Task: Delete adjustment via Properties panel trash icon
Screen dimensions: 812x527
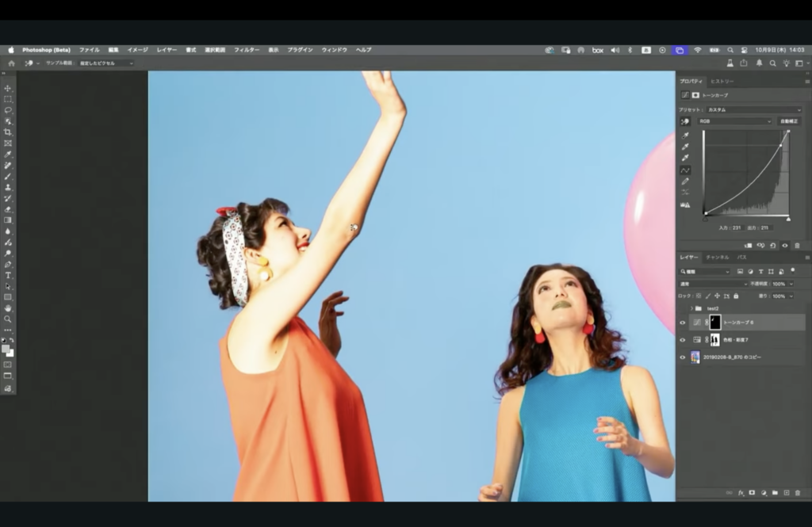Action: 797,246
